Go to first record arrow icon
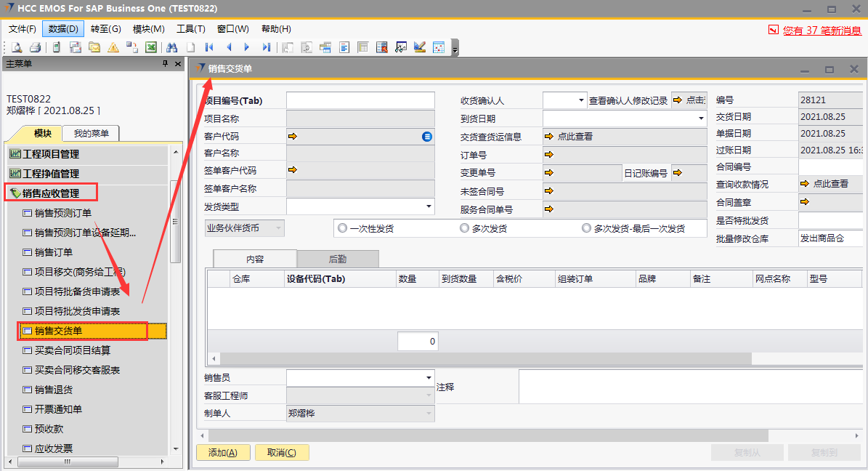The image size is (868, 471). 209,47
